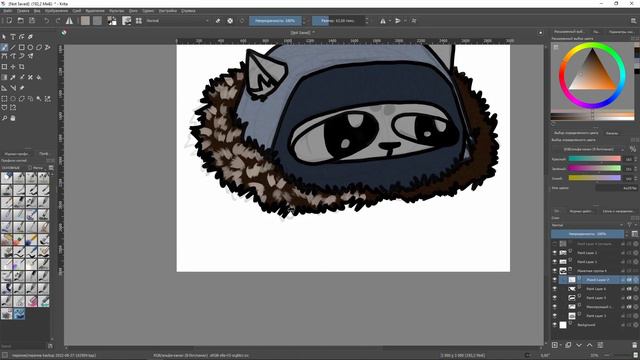Viewport: 640px width, 360px height.
Task: Hide Paint Layer 3
Action: click(554, 316)
